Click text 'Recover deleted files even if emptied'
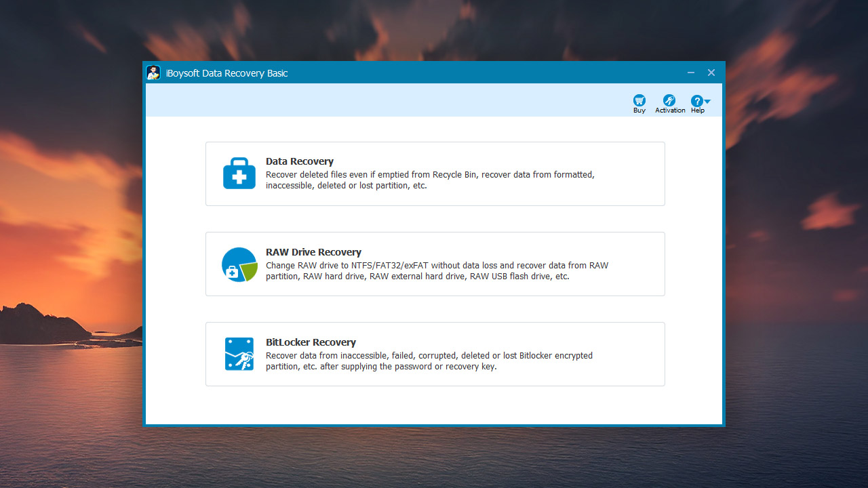The image size is (868, 488). coord(333,175)
